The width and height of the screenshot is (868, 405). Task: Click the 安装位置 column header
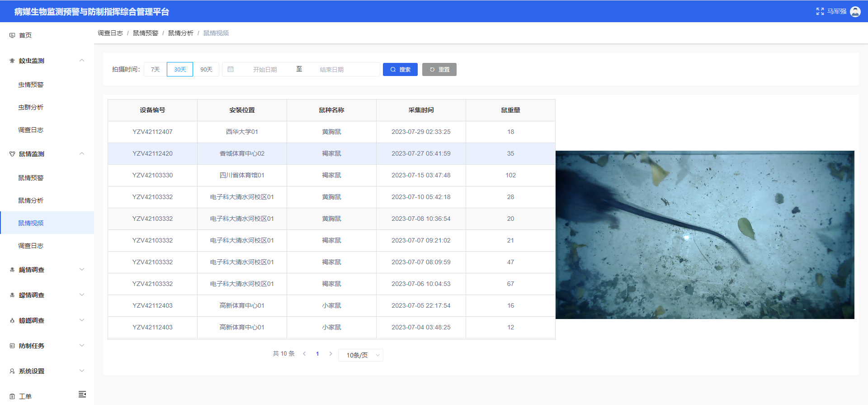pyautogui.click(x=242, y=110)
